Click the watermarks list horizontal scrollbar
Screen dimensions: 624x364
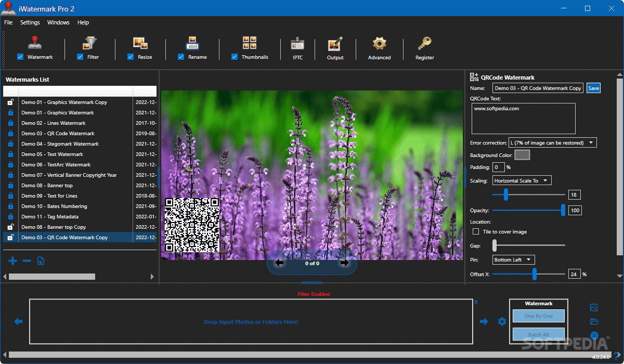click(52, 277)
